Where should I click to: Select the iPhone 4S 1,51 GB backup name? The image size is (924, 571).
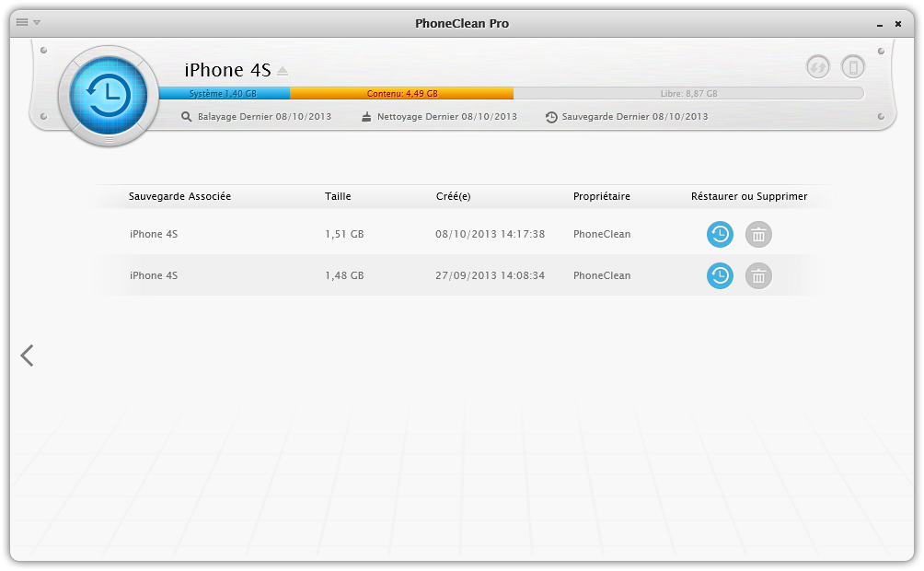[x=153, y=234]
